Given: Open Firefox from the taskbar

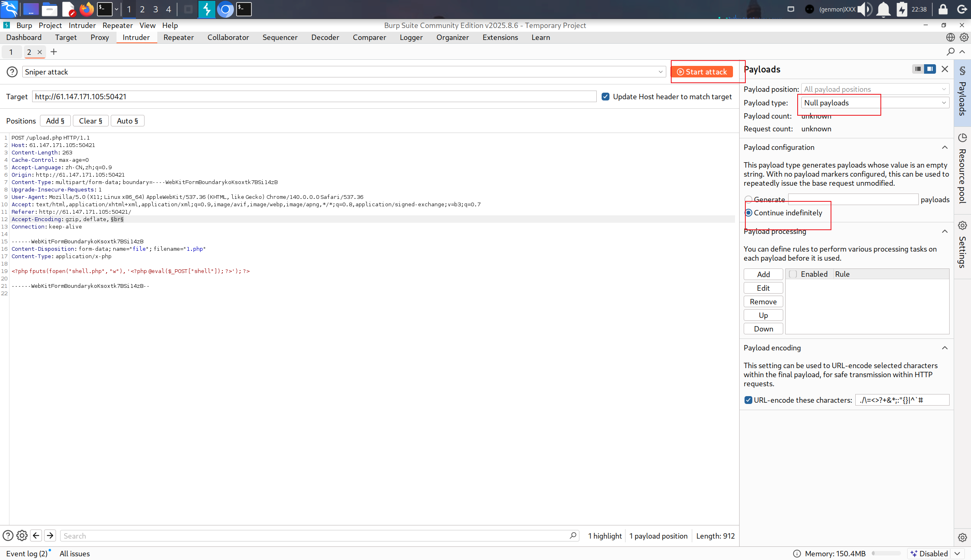Looking at the screenshot, I should (x=86, y=9).
